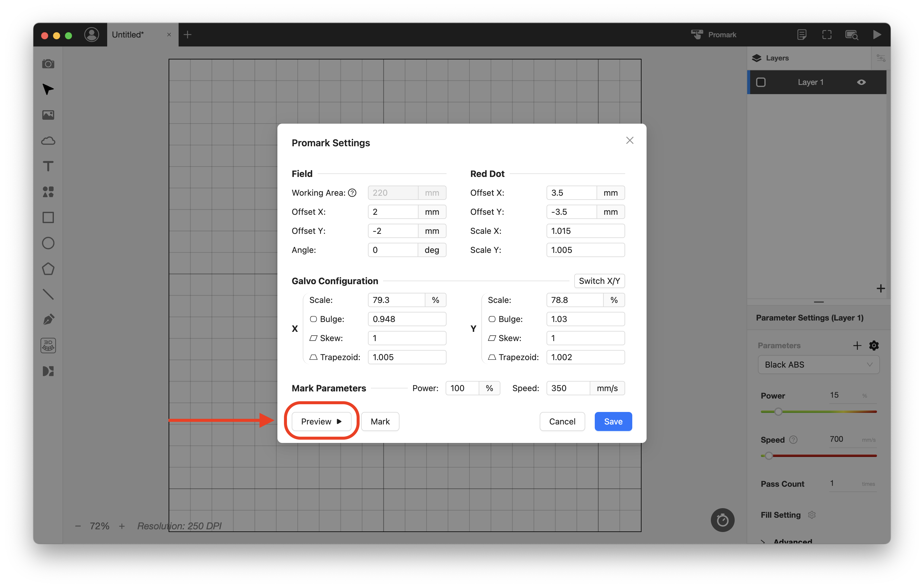Click the Mark button
The image size is (924, 588).
[380, 421]
